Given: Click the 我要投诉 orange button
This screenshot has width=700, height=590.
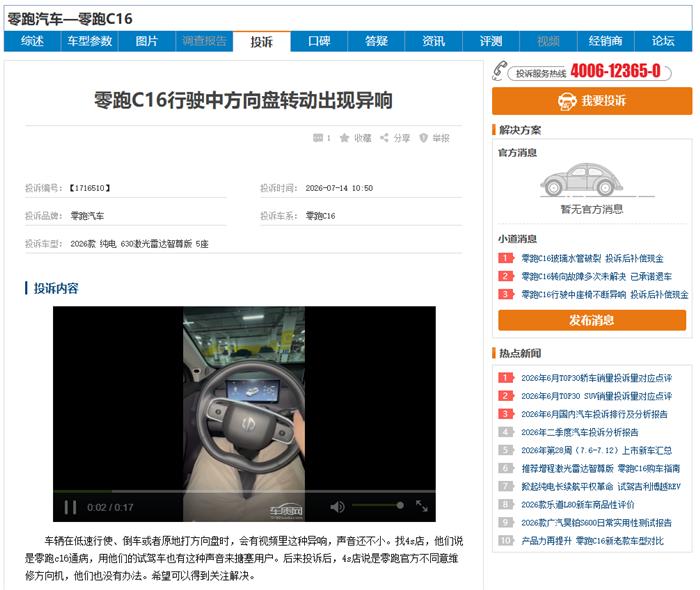Looking at the screenshot, I should click(592, 101).
